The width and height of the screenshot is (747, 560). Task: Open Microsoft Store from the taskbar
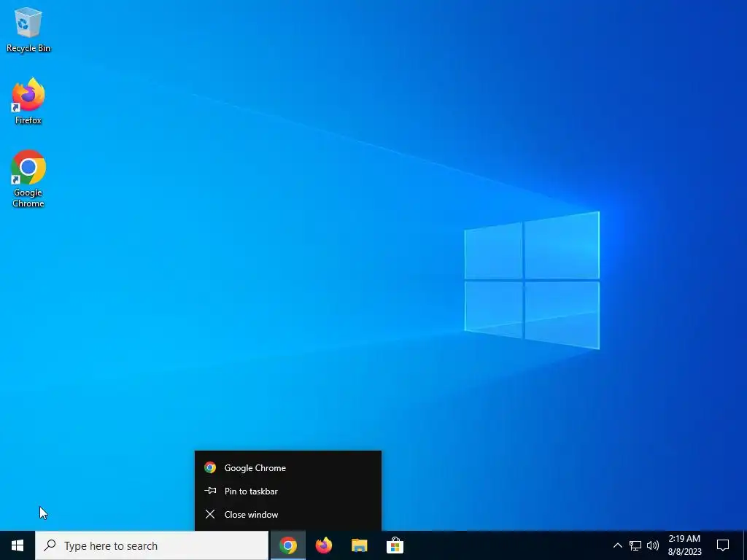(395, 545)
